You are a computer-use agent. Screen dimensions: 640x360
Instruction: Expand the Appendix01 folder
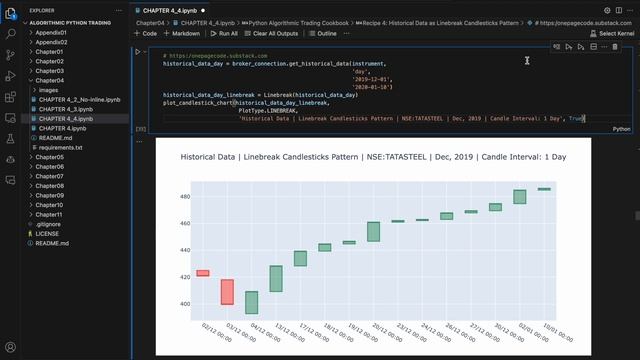point(51,33)
